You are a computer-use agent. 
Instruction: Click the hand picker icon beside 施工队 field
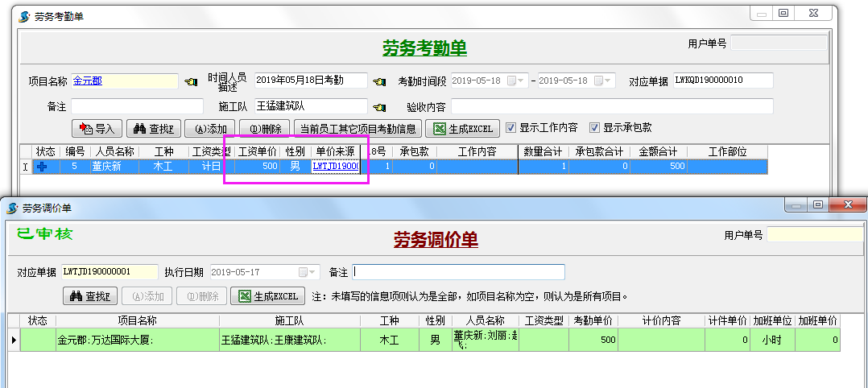click(379, 106)
